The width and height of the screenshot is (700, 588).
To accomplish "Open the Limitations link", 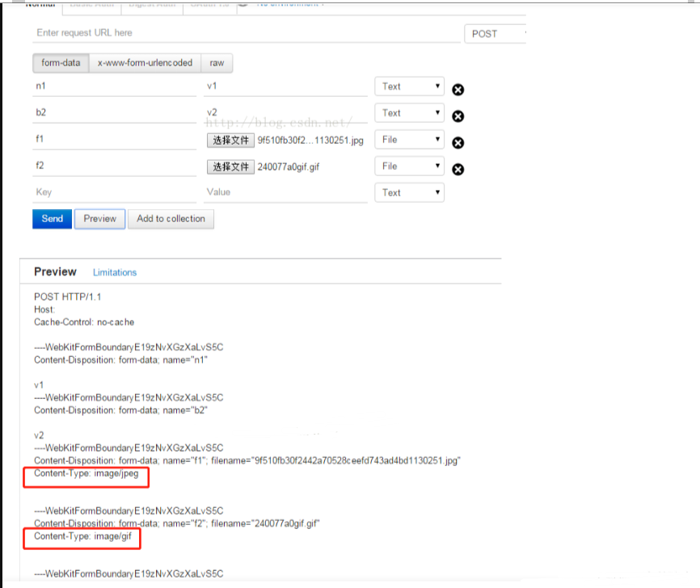I will pos(114,272).
